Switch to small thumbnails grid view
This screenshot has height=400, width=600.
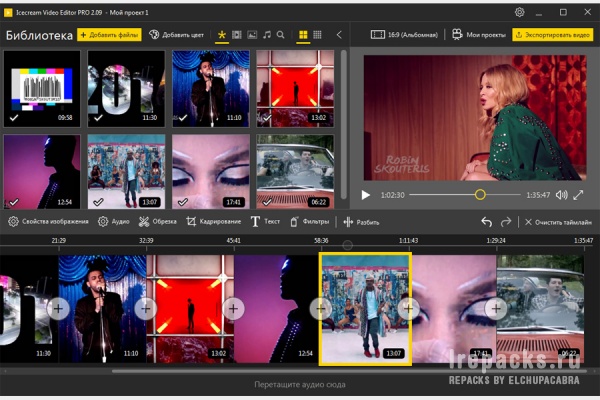(x=317, y=35)
